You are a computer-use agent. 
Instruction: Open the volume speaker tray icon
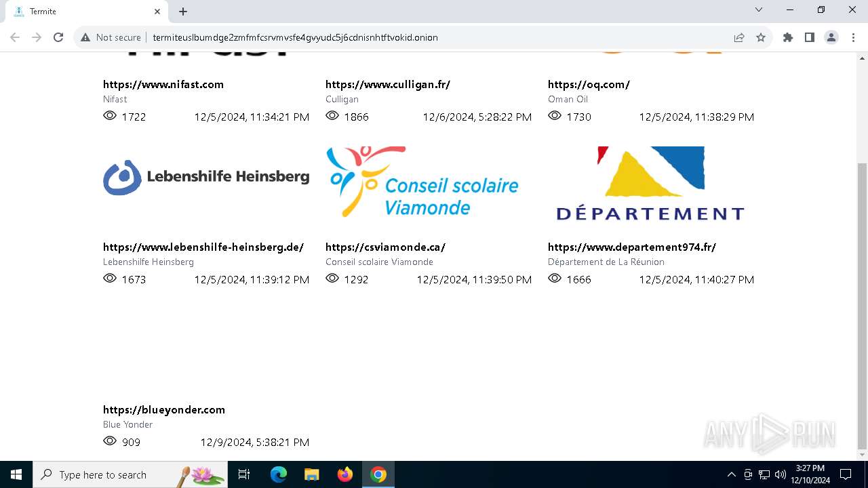point(780,474)
